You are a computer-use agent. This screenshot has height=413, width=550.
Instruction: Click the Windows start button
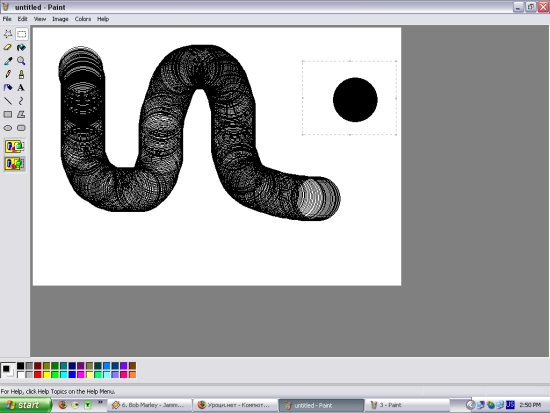[x=25, y=405]
